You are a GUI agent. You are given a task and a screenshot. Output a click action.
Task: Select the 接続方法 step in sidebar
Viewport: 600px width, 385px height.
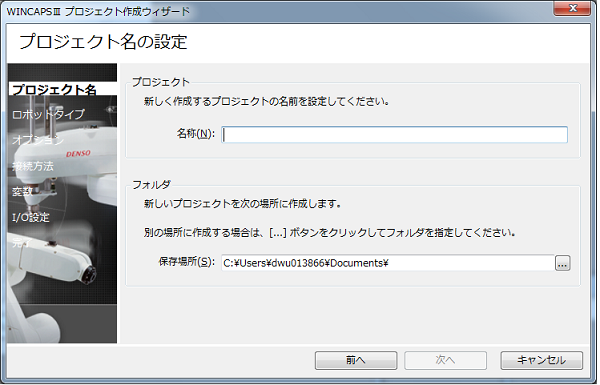[33, 166]
